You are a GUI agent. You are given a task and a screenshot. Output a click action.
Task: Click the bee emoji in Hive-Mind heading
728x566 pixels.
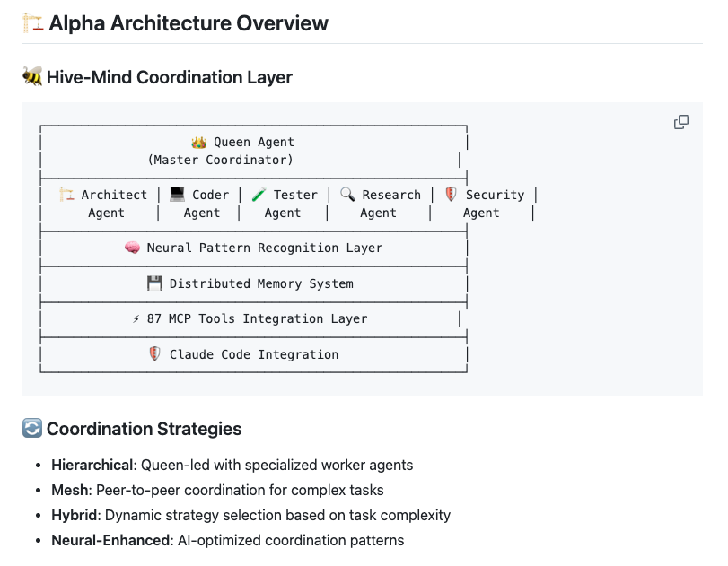[x=32, y=77]
